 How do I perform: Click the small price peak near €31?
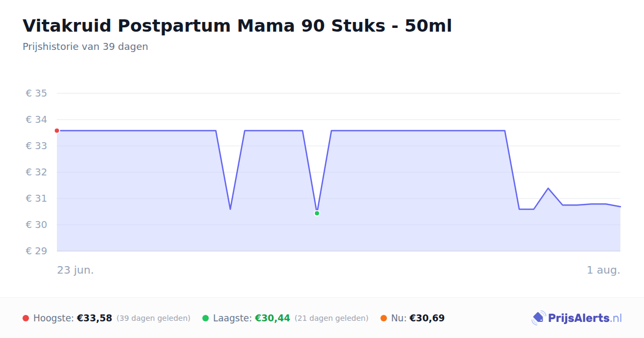547,188
